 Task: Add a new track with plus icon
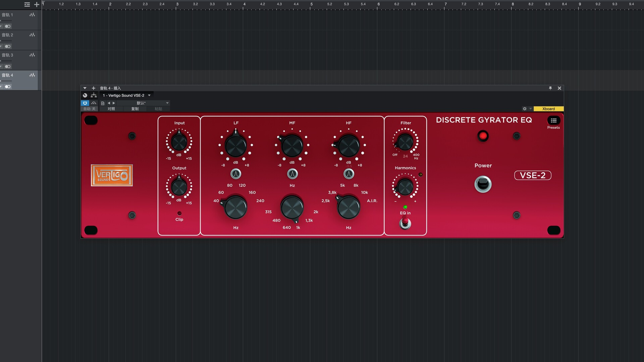37,4
